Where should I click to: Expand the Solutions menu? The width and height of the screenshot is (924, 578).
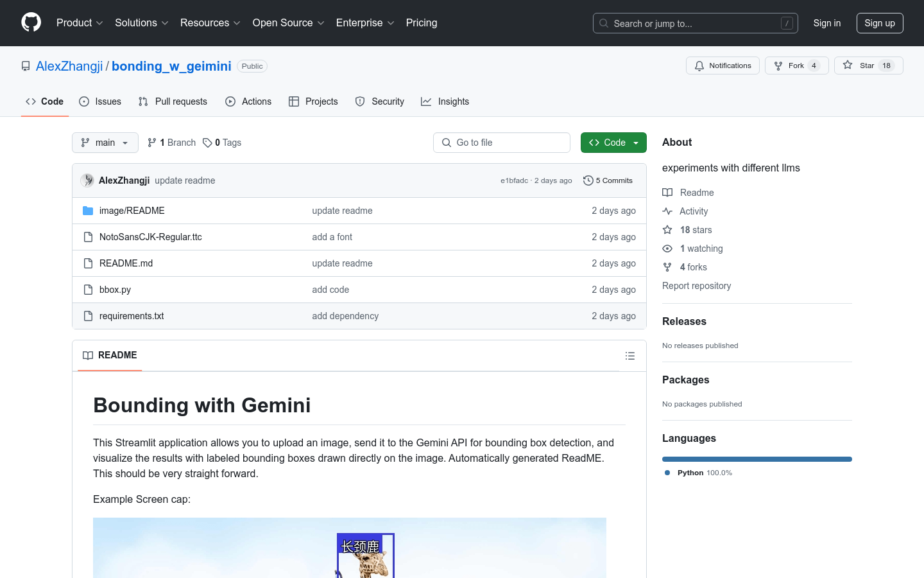click(142, 23)
